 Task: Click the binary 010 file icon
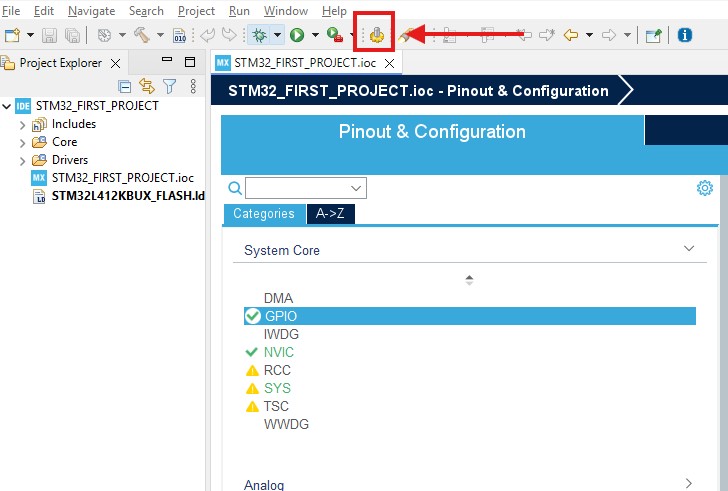pos(179,35)
